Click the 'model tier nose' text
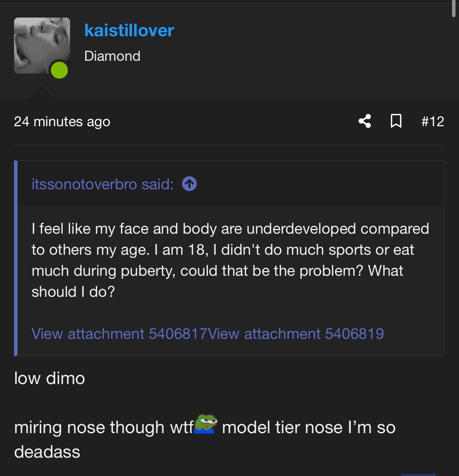 pos(282,427)
